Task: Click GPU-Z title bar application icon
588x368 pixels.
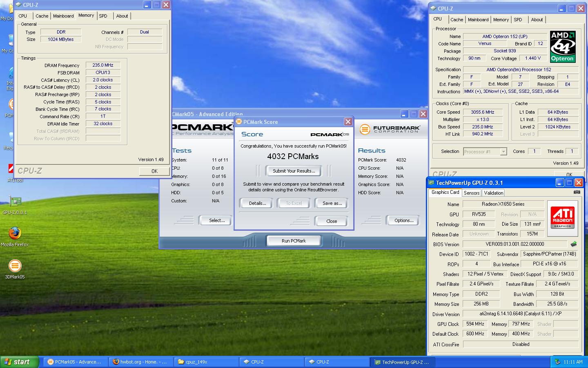Action: point(432,183)
